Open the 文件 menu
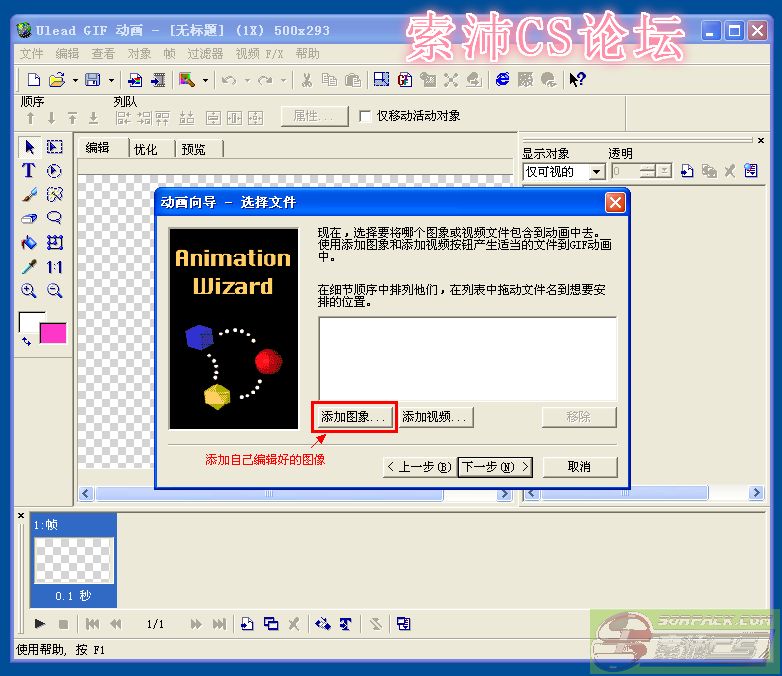Screen dimensions: 782x676 31,53
